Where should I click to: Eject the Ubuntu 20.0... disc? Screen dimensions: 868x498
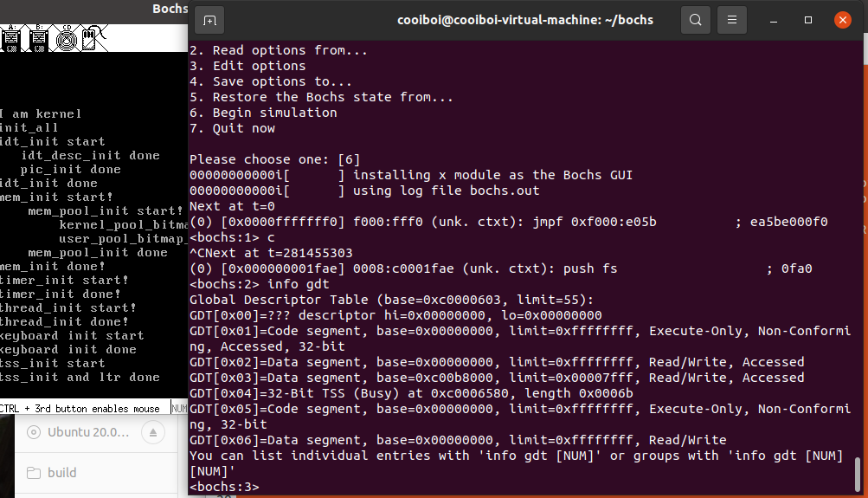pos(153,432)
